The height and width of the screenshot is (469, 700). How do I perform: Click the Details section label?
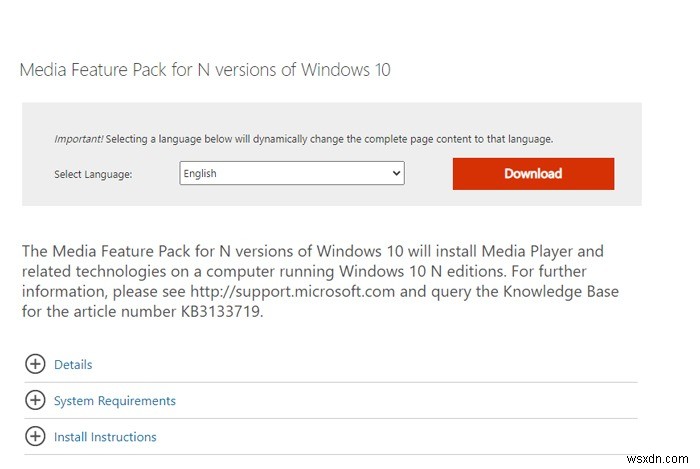[x=73, y=365]
